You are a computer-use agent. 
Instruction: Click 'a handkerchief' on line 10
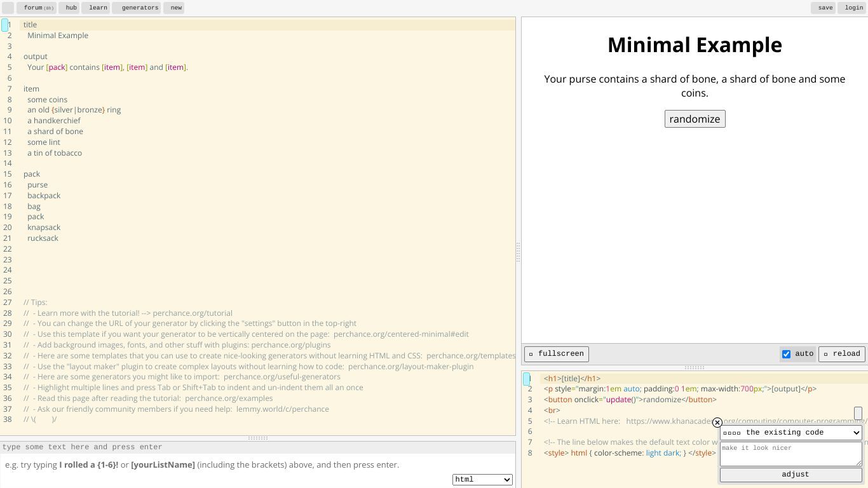pos(54,121)
